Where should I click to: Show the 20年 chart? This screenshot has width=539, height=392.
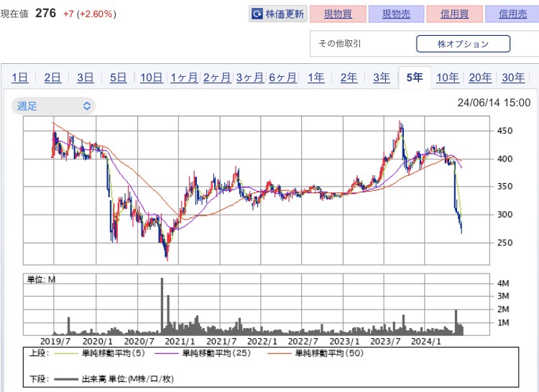click(480, 78)
